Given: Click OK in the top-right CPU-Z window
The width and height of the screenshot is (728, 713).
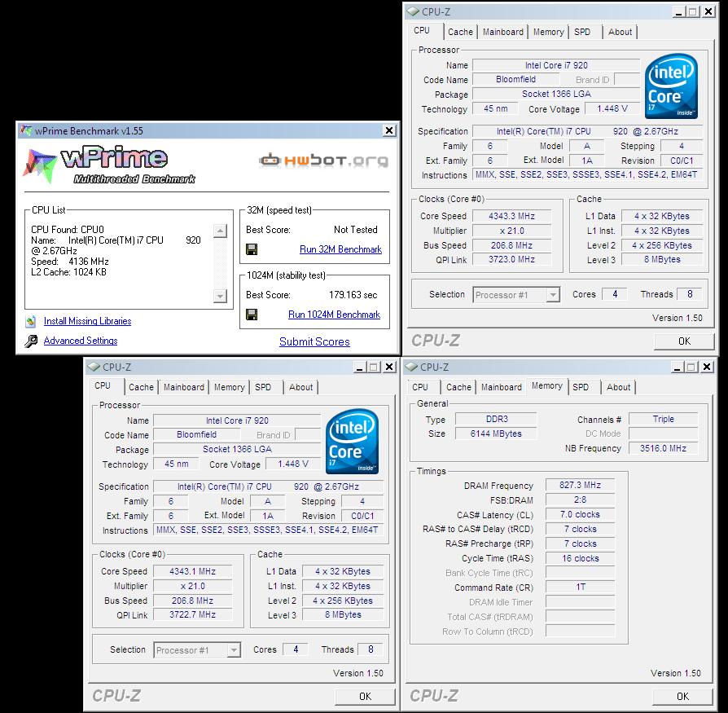Looking at the screenshot, I should pos(684,341).
